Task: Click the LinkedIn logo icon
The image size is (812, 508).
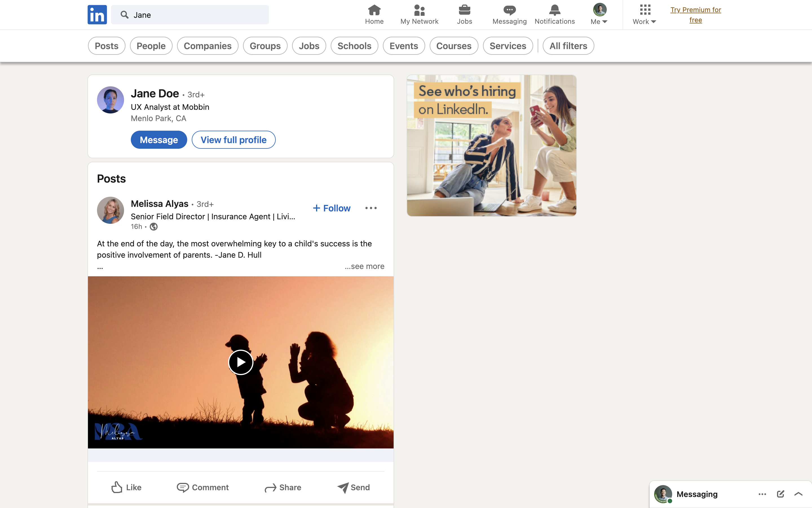Action: (x=97, y=14)
